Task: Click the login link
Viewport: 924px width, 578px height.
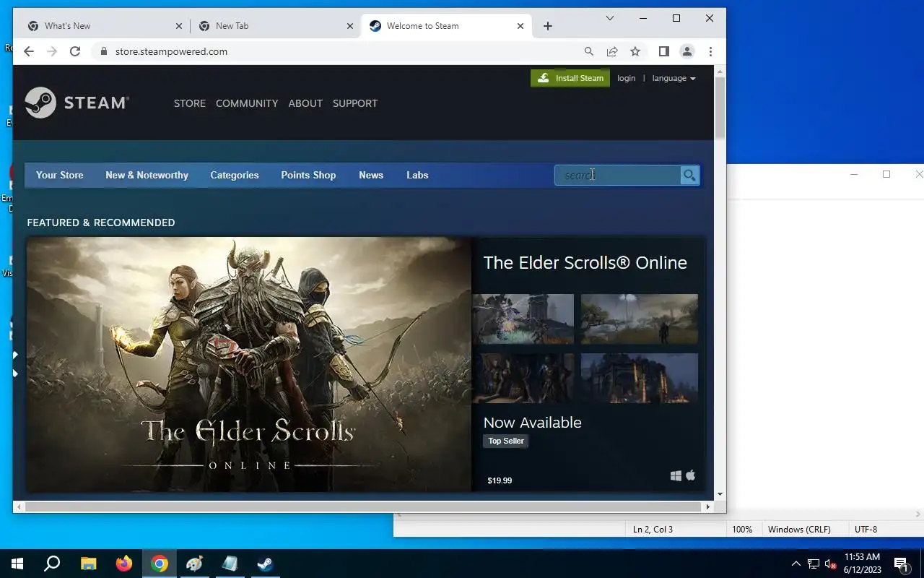Action: click(x=627, y=78)
